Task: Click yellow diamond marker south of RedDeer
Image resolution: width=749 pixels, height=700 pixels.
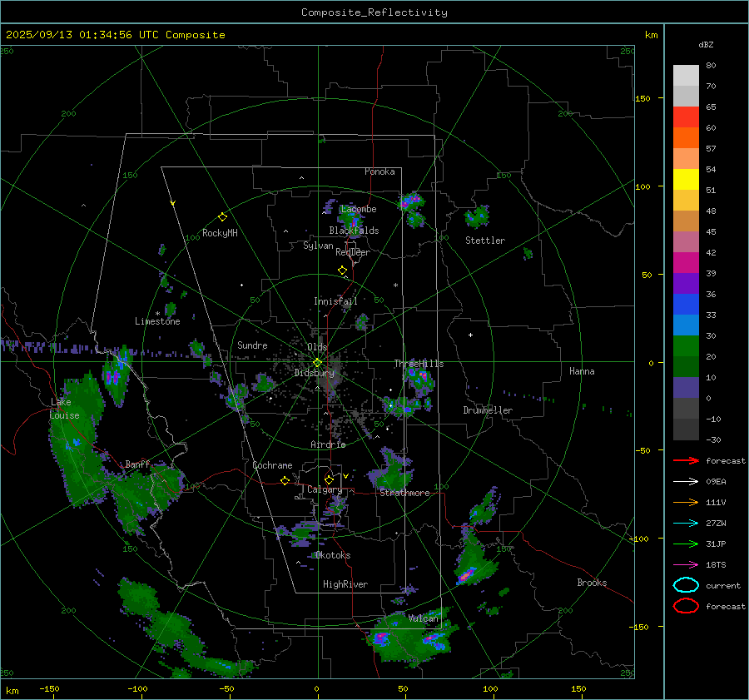Action: [342, 271]
